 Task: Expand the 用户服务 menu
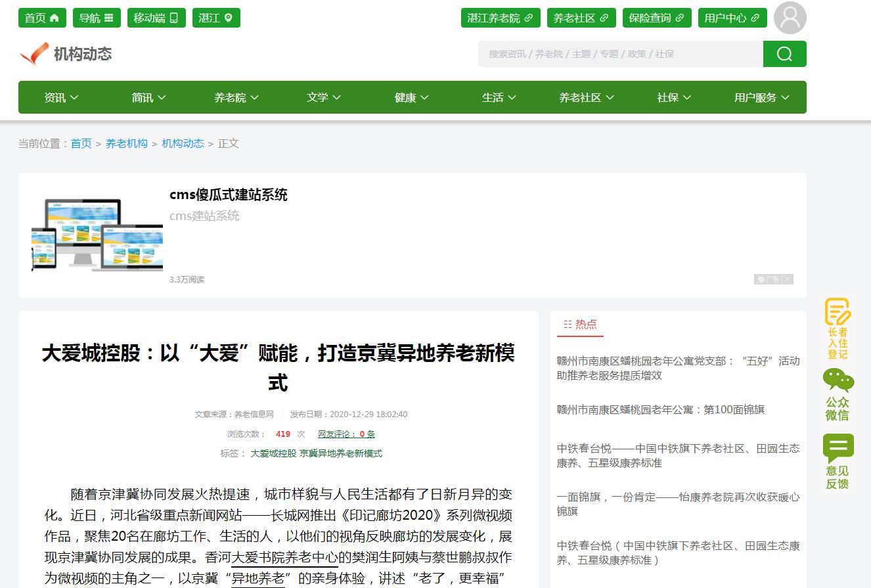762,97
